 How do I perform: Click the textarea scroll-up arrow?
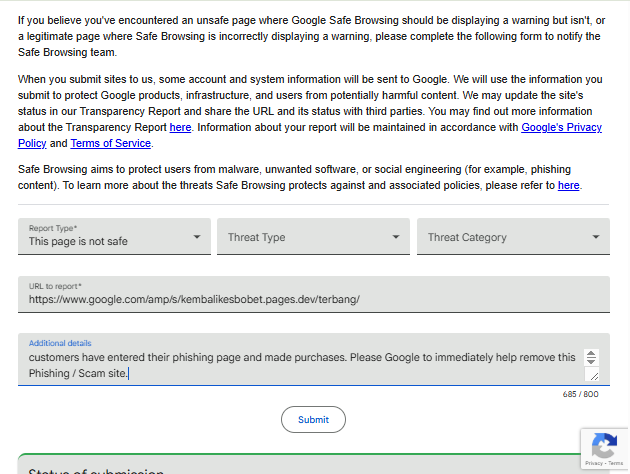tap(591, 353)
